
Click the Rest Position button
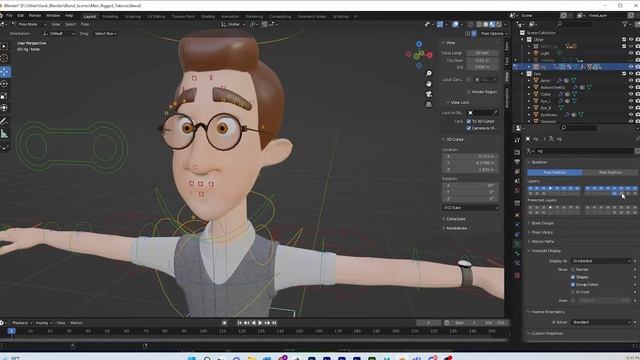pos(610,173)
